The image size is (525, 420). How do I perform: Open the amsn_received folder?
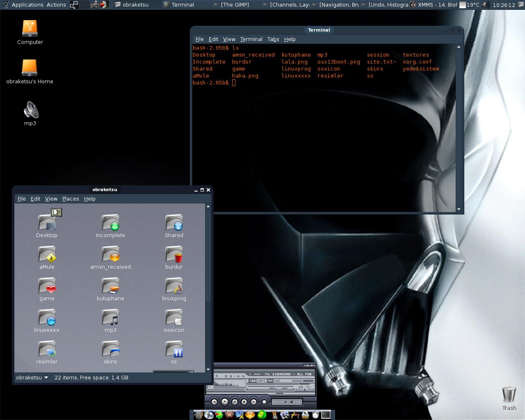pyautogui.click(x=110, y=257)
